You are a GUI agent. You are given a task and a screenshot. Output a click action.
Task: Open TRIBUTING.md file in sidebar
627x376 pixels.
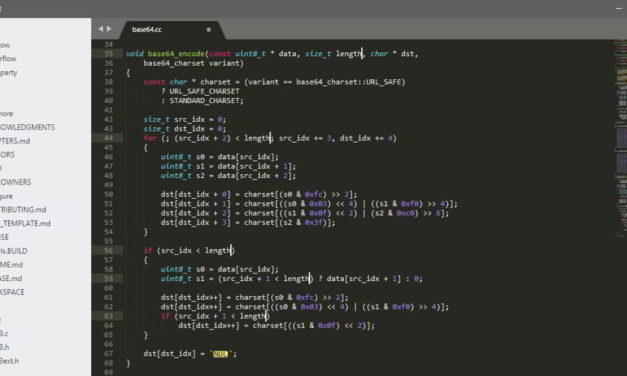click(23, 210)
